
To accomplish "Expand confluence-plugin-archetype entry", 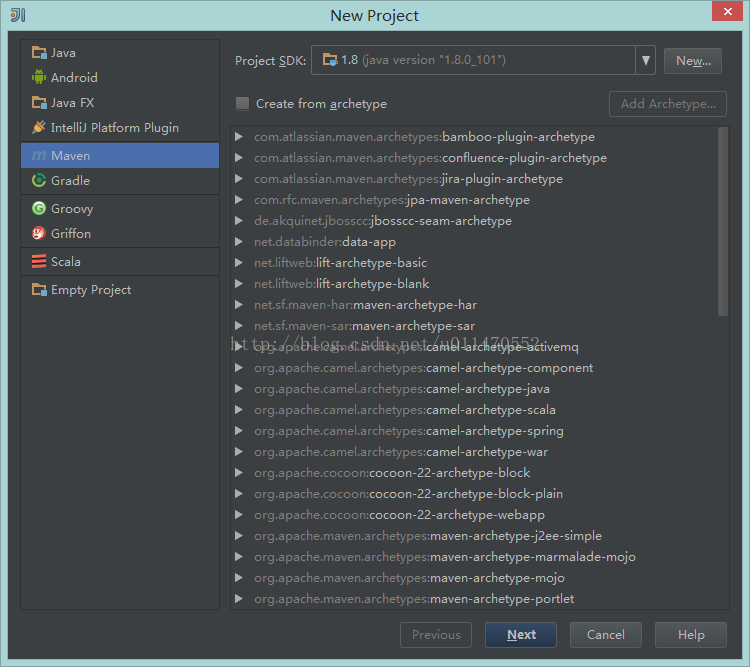I will click(239, 158).
